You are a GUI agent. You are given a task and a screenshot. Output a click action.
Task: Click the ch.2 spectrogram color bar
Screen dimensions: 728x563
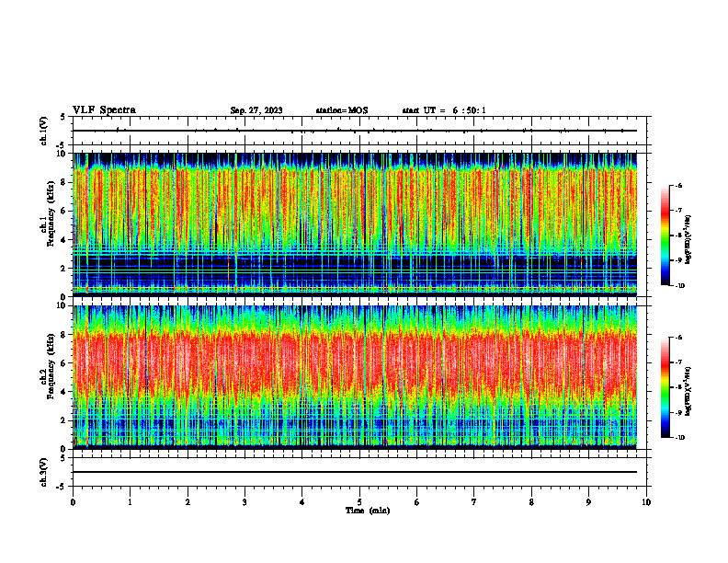click(x=665, y=387)
